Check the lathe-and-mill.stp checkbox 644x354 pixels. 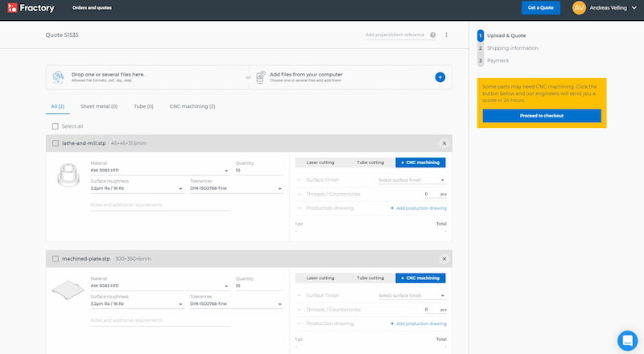coord(55,143)
